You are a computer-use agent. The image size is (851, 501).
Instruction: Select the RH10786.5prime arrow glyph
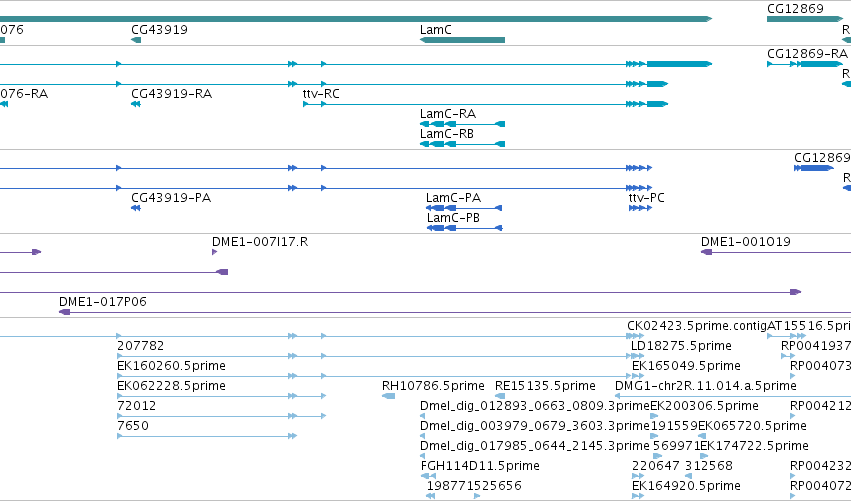click(x=389, y=396)
